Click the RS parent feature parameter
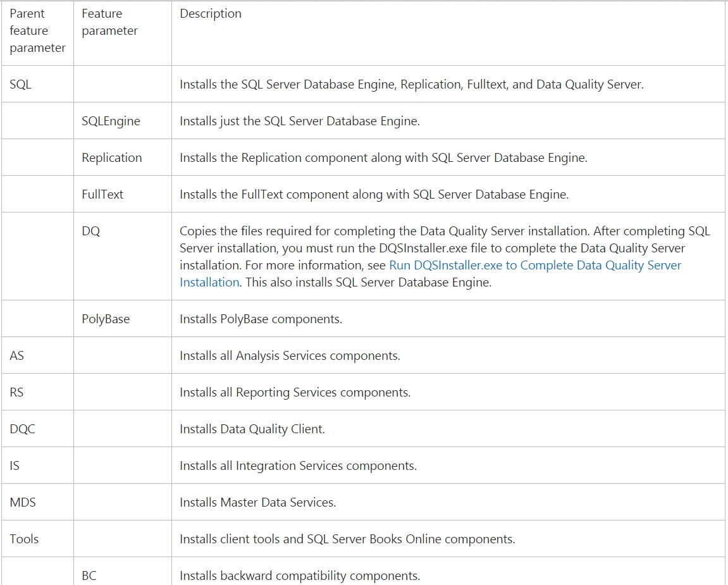The image size is (728, 585). [16, 391]
